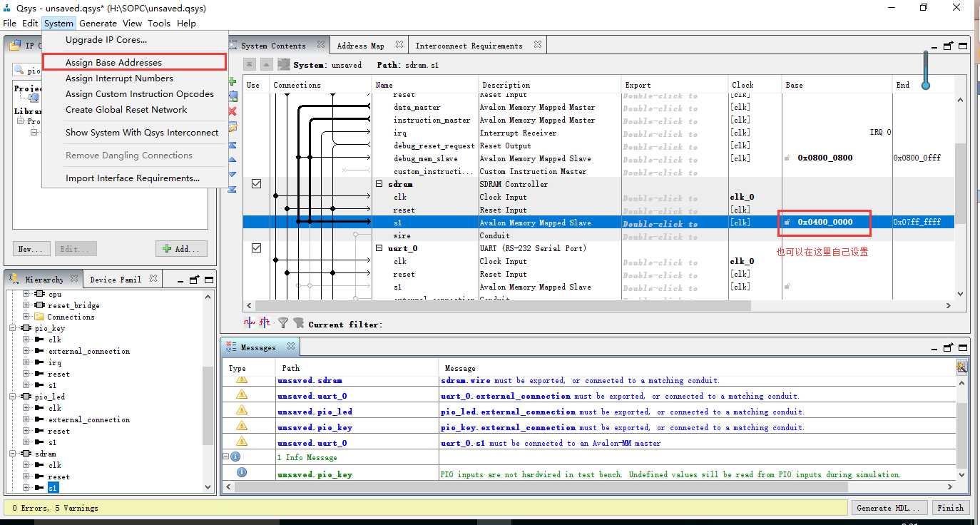Expand Connections folder in the Hierarchy tree

tap(26, 317)
